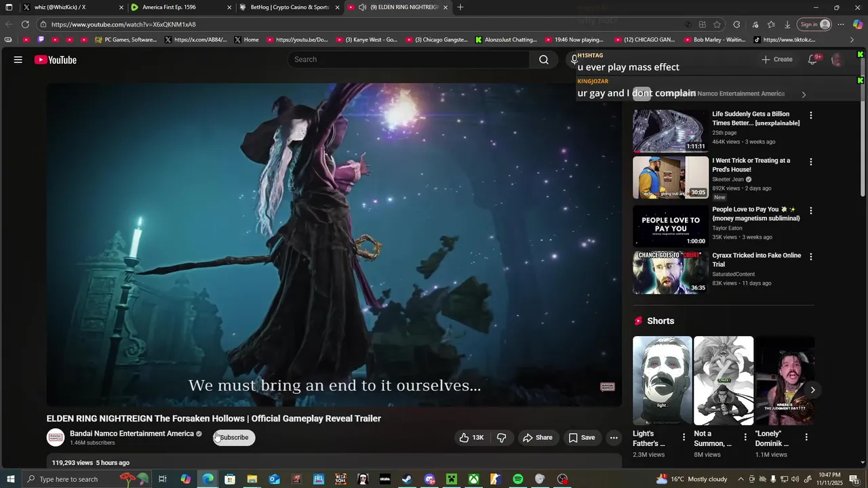Open the Windows Start menu
868x488 pixels.
tap(10, 479)
